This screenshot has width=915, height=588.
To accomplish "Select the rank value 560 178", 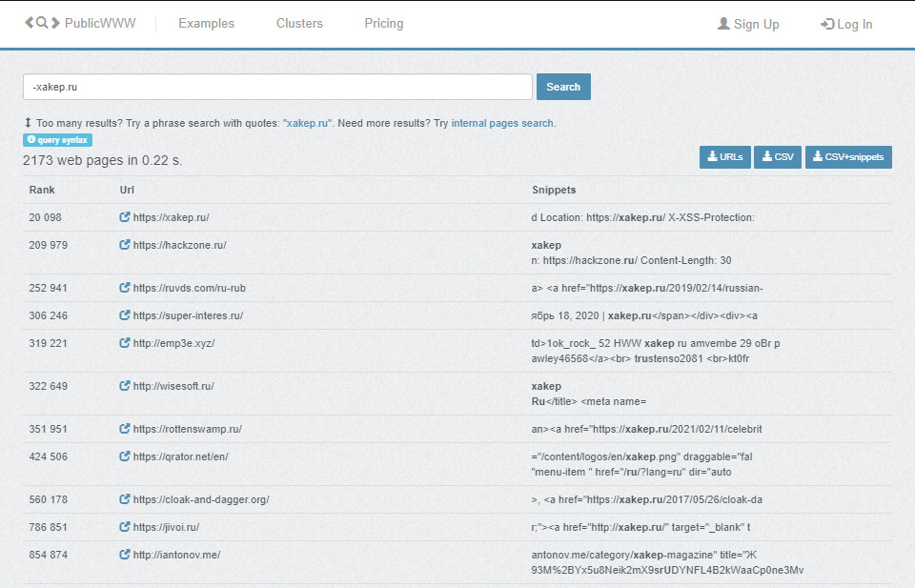I will (x=48, y=500).
